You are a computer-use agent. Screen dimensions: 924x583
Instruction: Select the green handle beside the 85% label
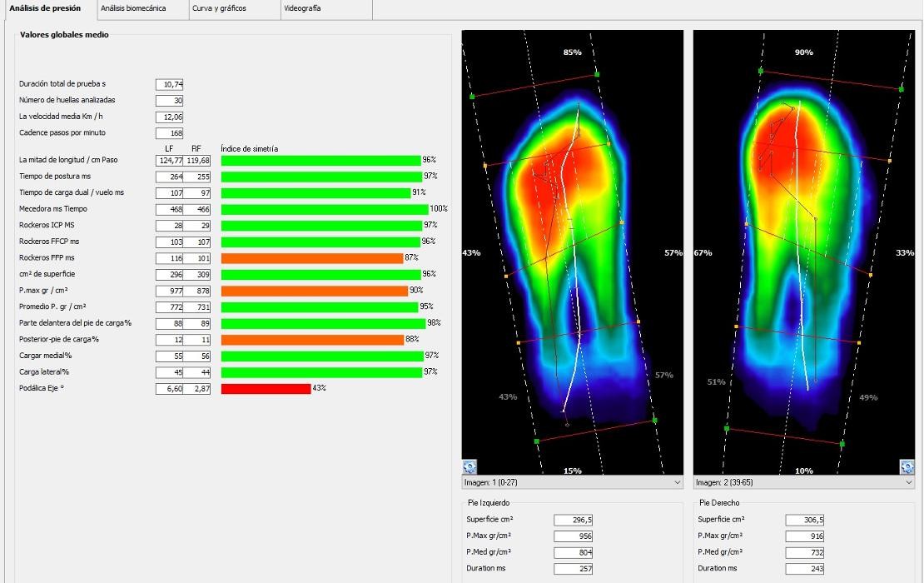[x=597, y=74]
